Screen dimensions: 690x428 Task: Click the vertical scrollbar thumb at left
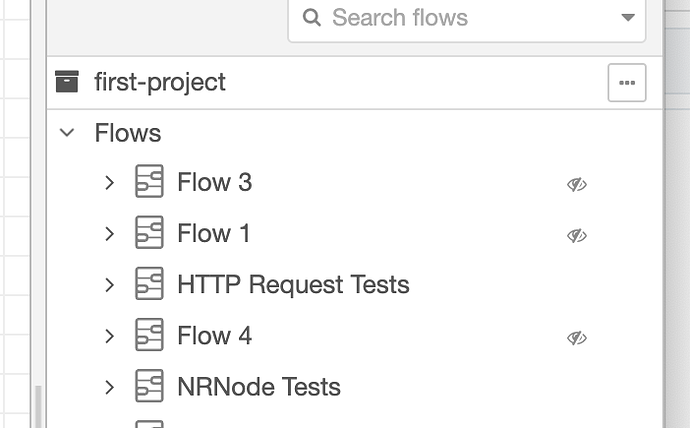[39, 407]
